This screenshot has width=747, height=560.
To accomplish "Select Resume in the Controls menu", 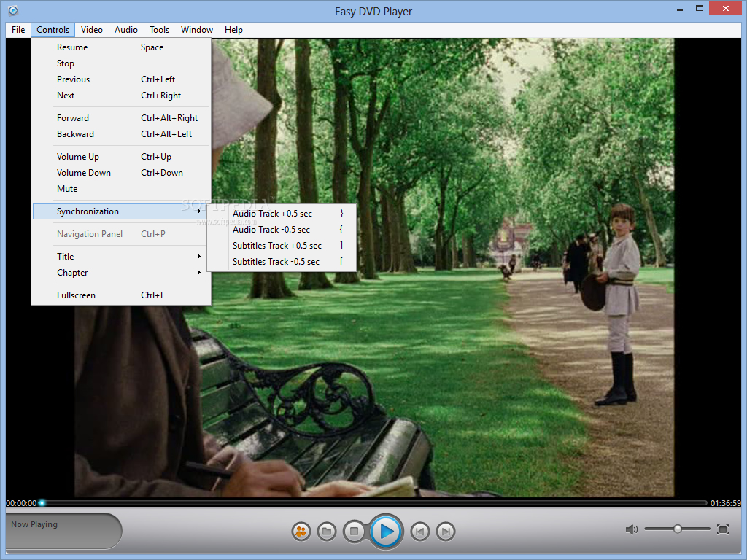I will [x=122, y=47].
